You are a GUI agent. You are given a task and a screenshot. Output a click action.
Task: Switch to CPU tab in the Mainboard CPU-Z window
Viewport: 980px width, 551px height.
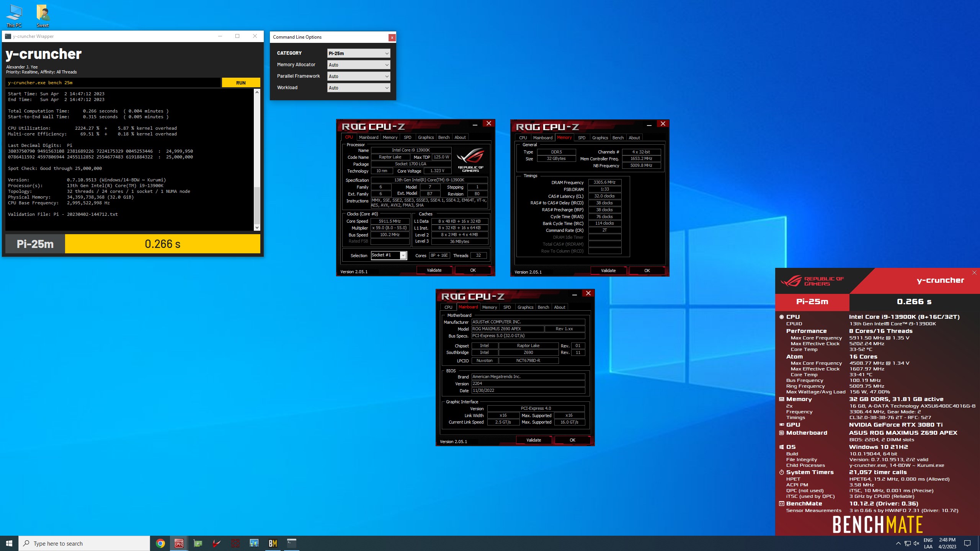pos(448,307)
